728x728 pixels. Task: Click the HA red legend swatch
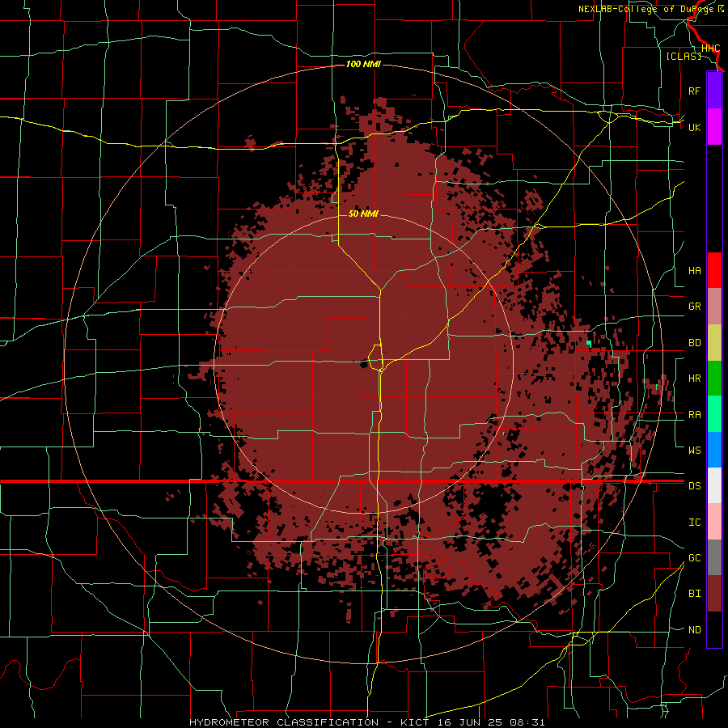(714, 270)
